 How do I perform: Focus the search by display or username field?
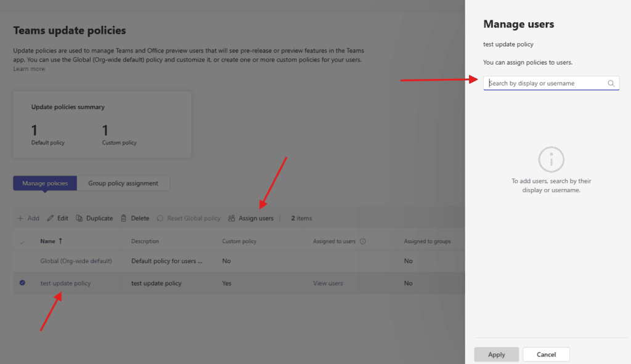(545, 83)
